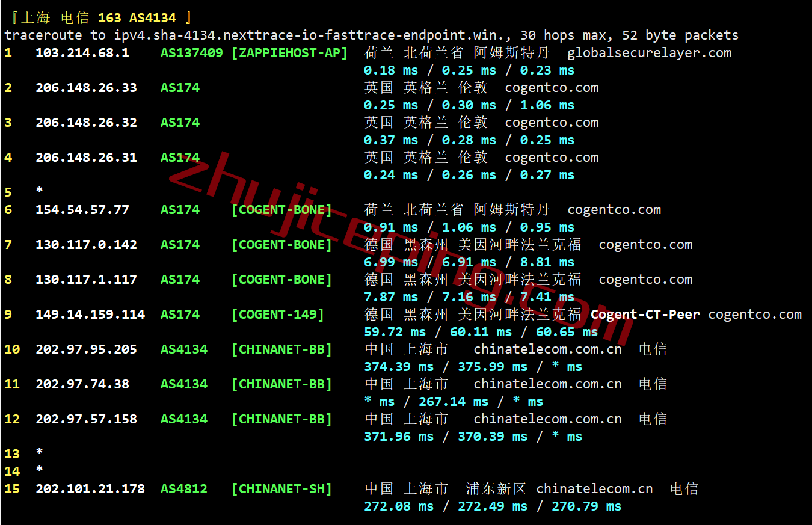Click IP address 206.148.26.31
This screenshot has height=525, width=812.
pos(86,158)
